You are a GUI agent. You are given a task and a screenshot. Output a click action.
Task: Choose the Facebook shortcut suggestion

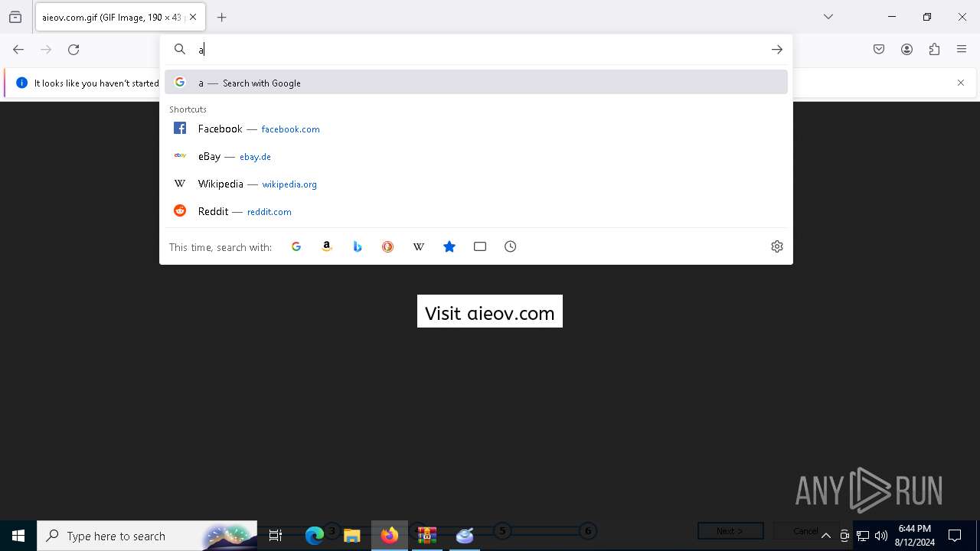pos(476,129)
